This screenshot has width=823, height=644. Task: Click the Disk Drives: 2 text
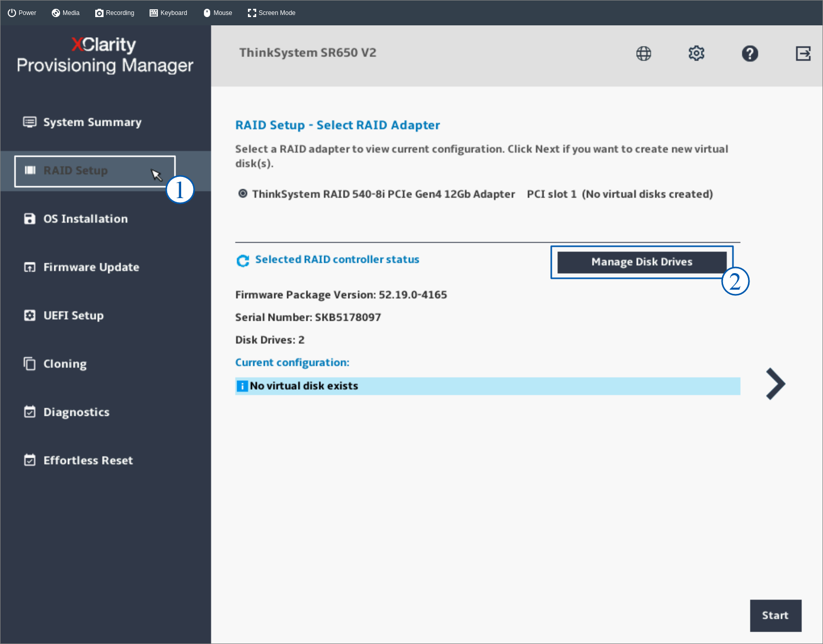click(270, 340)
